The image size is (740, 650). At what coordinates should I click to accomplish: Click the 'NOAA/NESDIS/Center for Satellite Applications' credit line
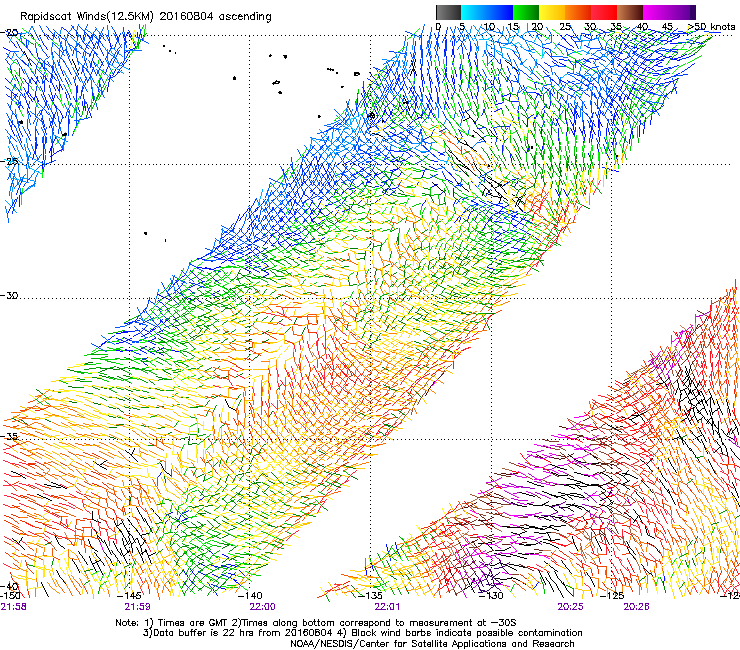432,644
